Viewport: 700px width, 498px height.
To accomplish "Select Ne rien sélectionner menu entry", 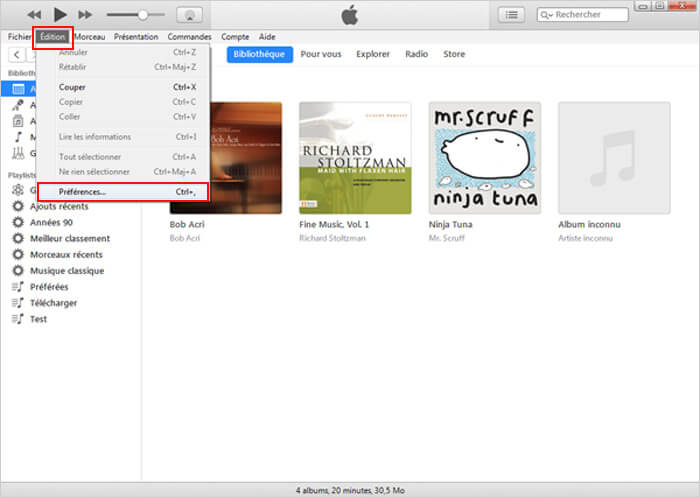I will pyautogui.click(x=123, y=171).
